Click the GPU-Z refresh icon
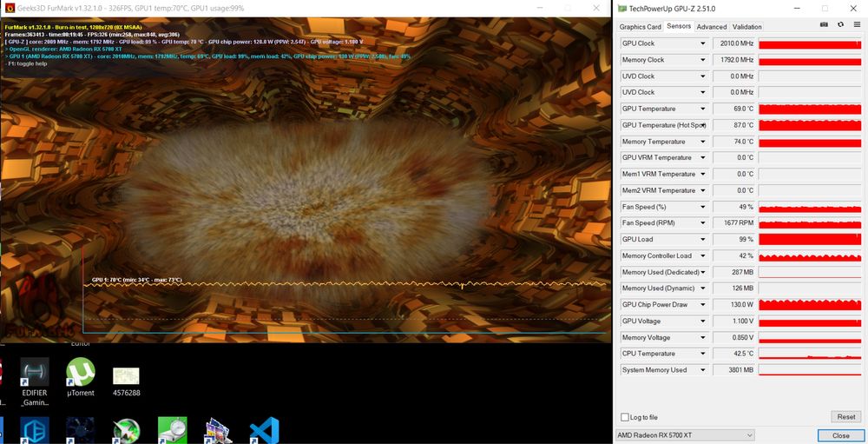This screenshot has width=868, height=444. coord(840,25)
